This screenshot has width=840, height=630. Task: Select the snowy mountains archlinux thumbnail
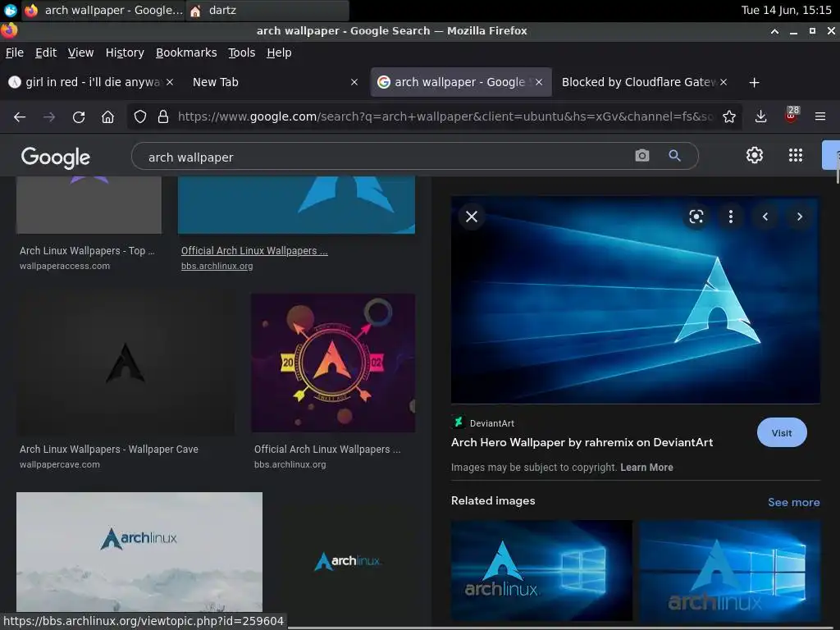tap(139, 552)
